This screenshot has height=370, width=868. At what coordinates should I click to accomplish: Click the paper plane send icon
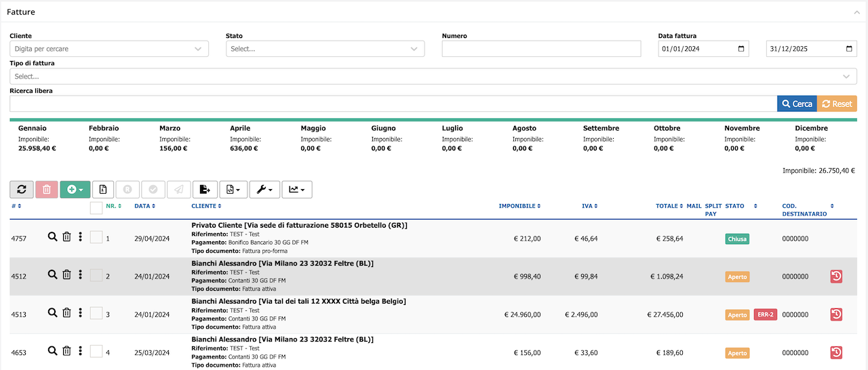pyautogui.click(x=179, y=190)
